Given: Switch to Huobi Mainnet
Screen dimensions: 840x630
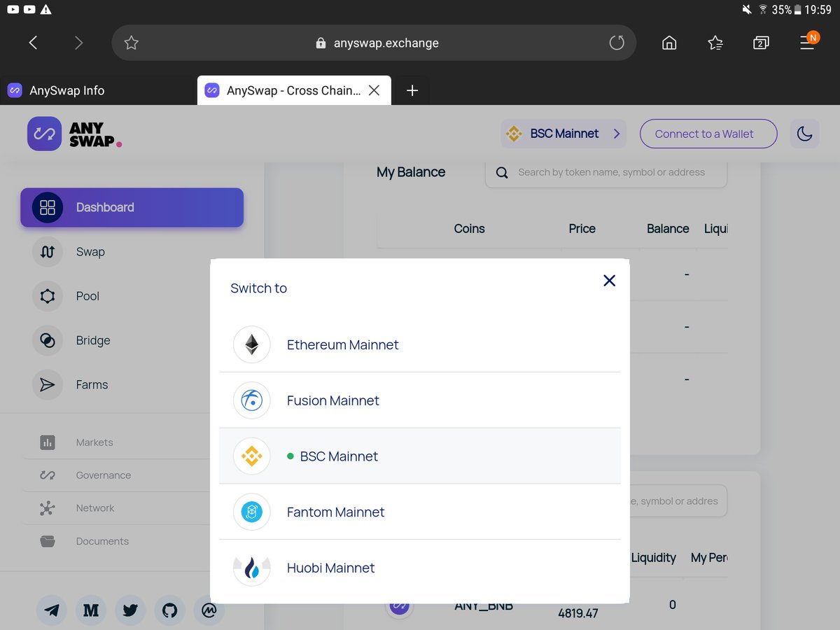Looking at the screenshot, I should pos(420,568).
